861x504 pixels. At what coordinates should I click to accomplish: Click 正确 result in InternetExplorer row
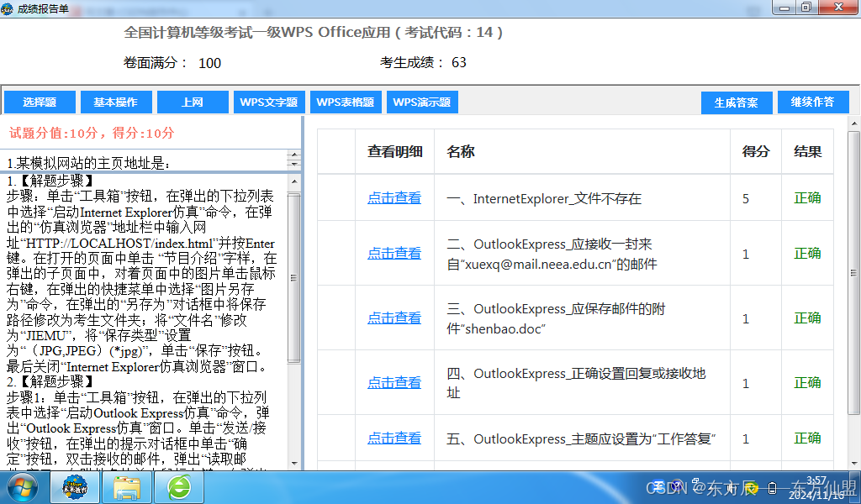tap(808, 198)
